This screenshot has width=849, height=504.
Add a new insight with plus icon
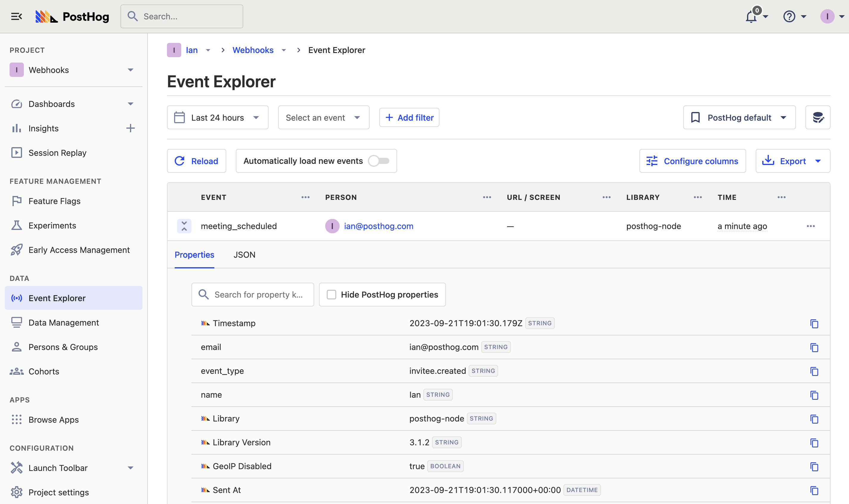coord(131,128)
